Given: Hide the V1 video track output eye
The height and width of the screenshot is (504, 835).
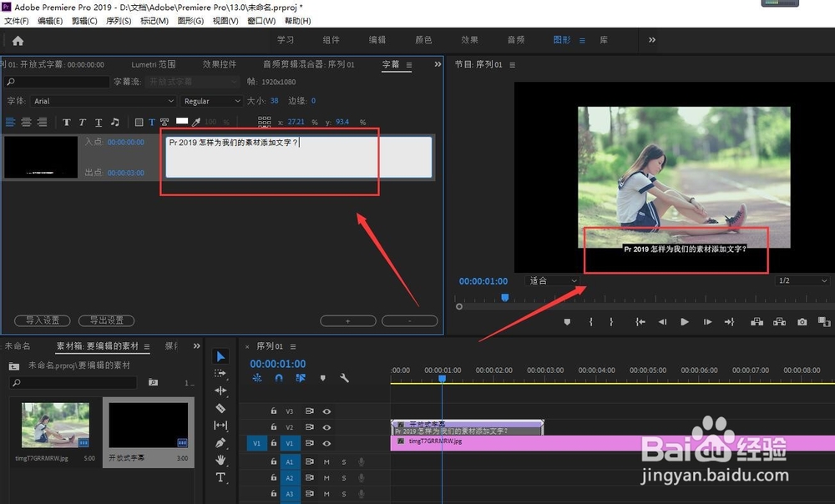Looking at the screenshot, I should click(x=326, y=442).
